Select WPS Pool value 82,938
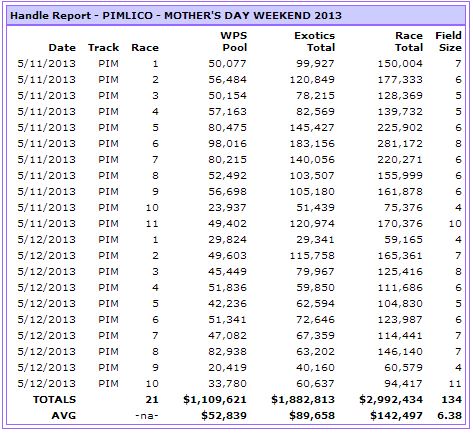Image resolution: width=473 pixels, height=433 pixels. [227, 352]
